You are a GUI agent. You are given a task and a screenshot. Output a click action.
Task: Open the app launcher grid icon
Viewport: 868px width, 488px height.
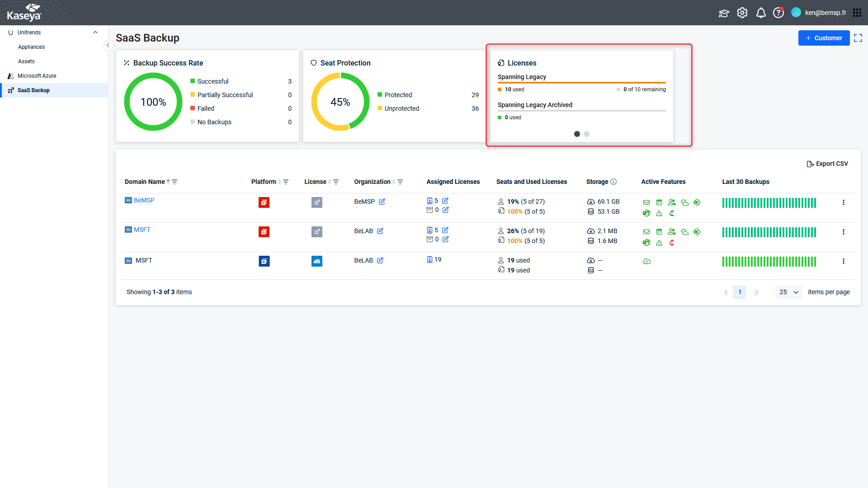click(x=857, y=13)
